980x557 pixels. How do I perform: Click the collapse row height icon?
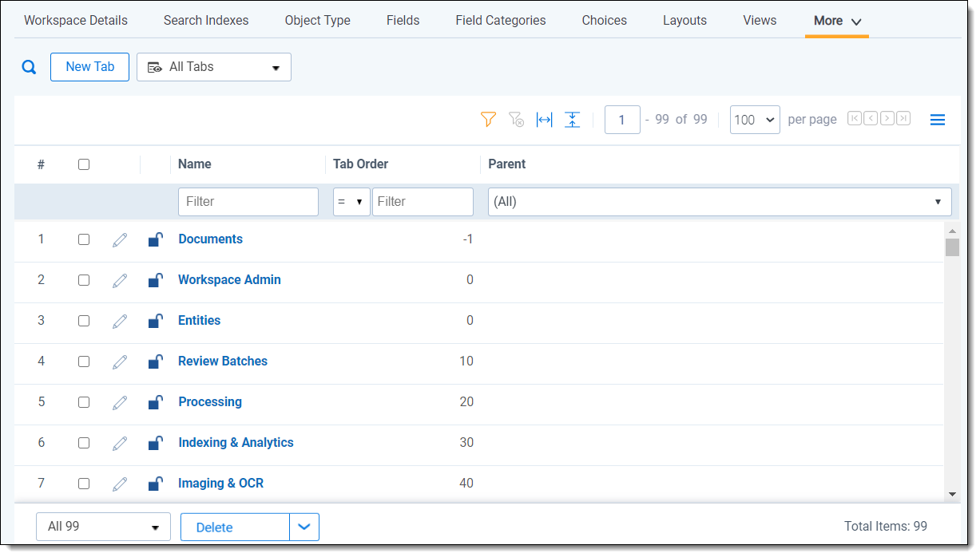point(572,120)
